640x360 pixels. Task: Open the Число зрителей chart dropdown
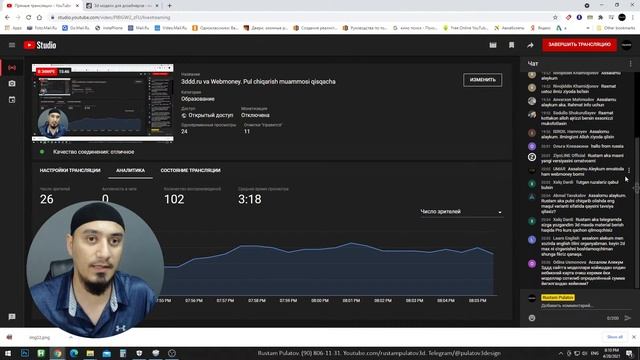[461, 212]
